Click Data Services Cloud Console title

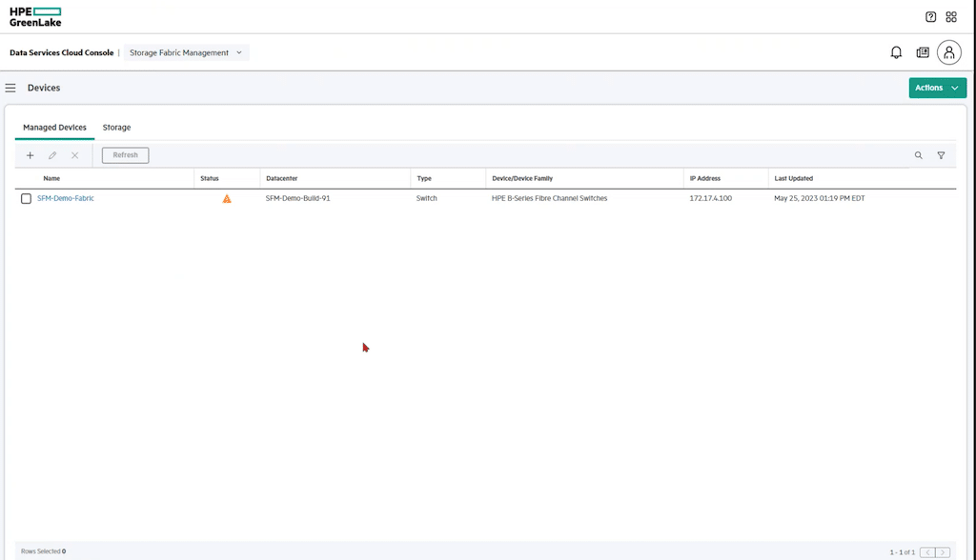62,53
